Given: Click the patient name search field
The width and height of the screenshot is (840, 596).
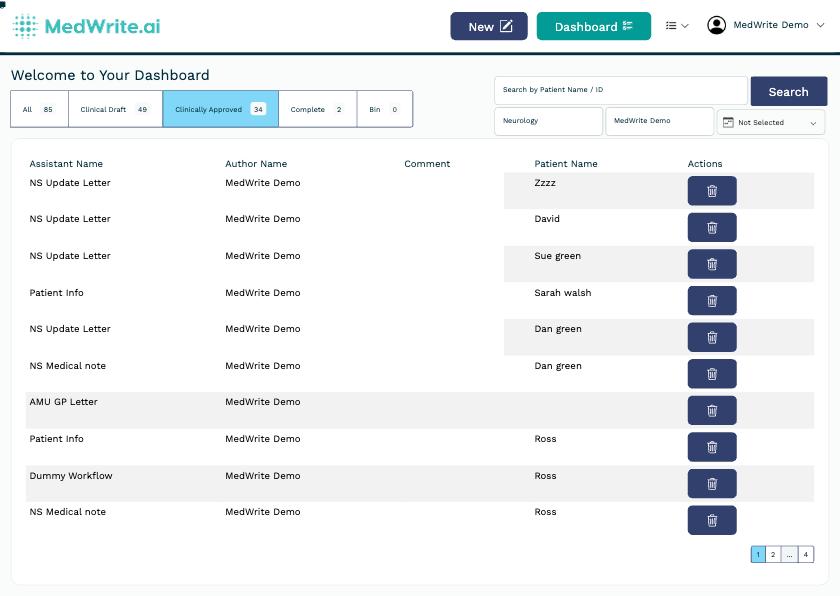Looking at the screenshot, I should coord(620,90).
